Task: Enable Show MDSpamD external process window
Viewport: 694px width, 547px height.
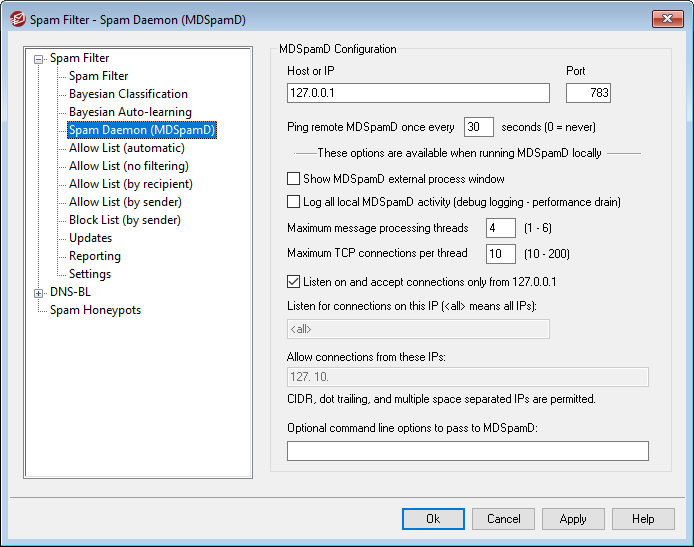Action: tap(294, 179)
